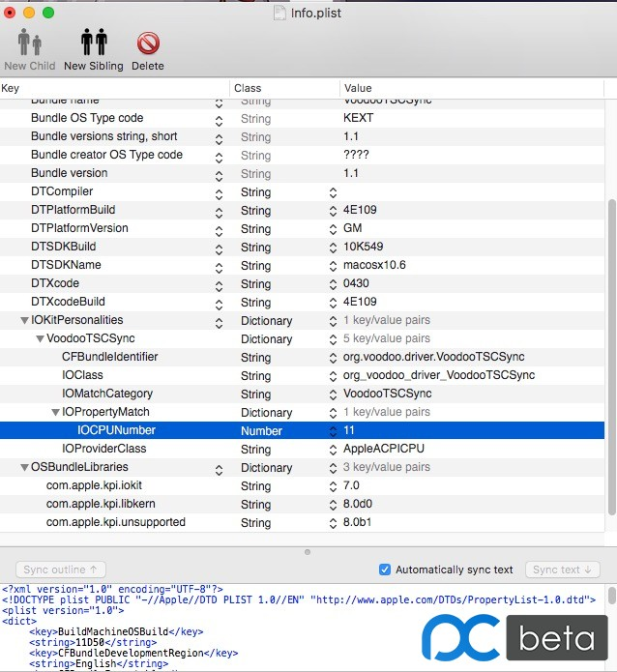The image size is (617, 672).
Task: Click the New Sibling toolbar icon
Action: [94, 42]
